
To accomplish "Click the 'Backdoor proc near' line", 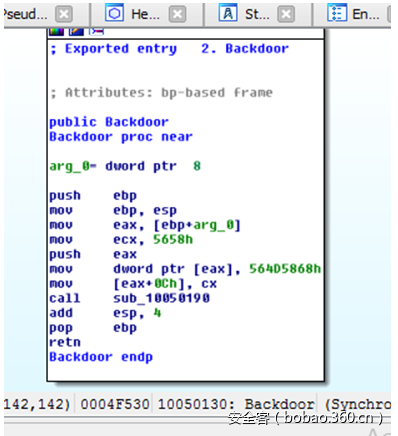I will tap(121, 137).
